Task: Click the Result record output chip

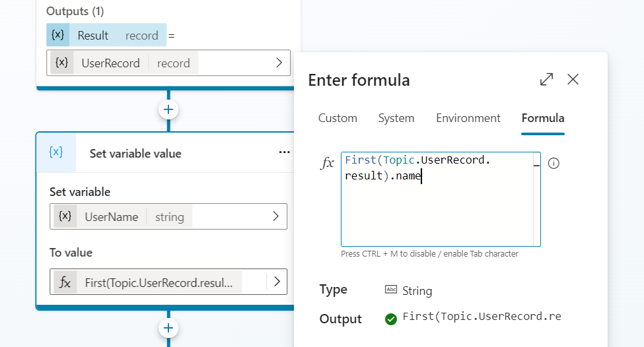Action: pos(106,36)
